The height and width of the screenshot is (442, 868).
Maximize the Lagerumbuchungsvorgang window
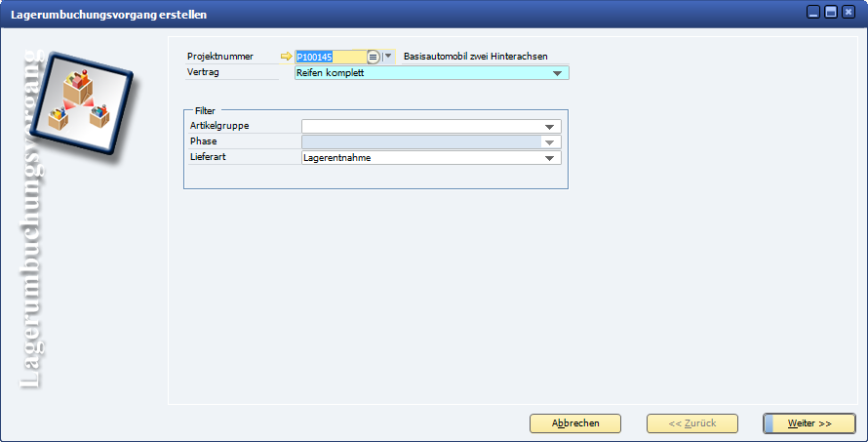[832, 13]
